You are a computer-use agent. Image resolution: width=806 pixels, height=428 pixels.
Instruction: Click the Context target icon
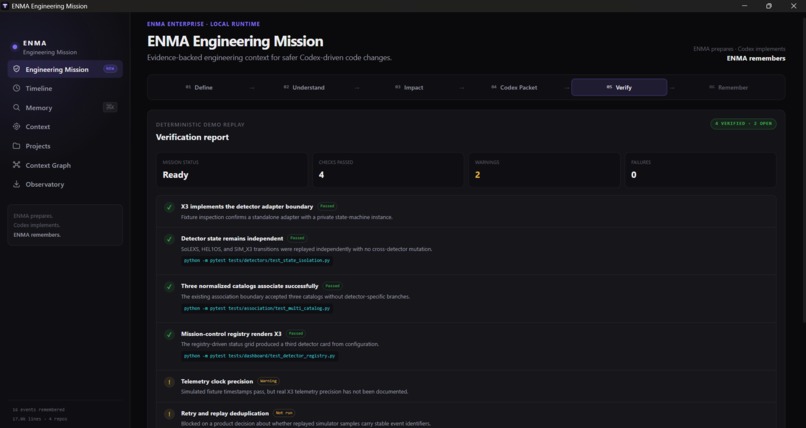click(16, 126)
